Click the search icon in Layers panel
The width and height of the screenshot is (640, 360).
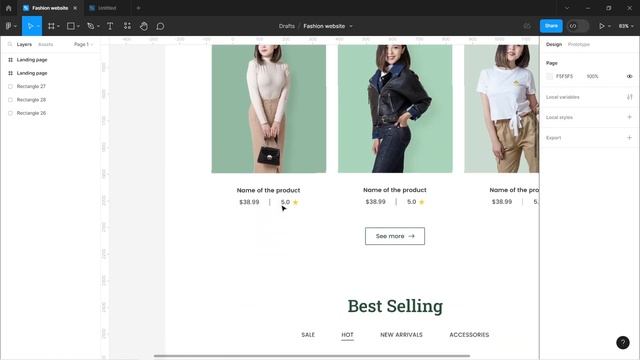[x=10, y=44]
